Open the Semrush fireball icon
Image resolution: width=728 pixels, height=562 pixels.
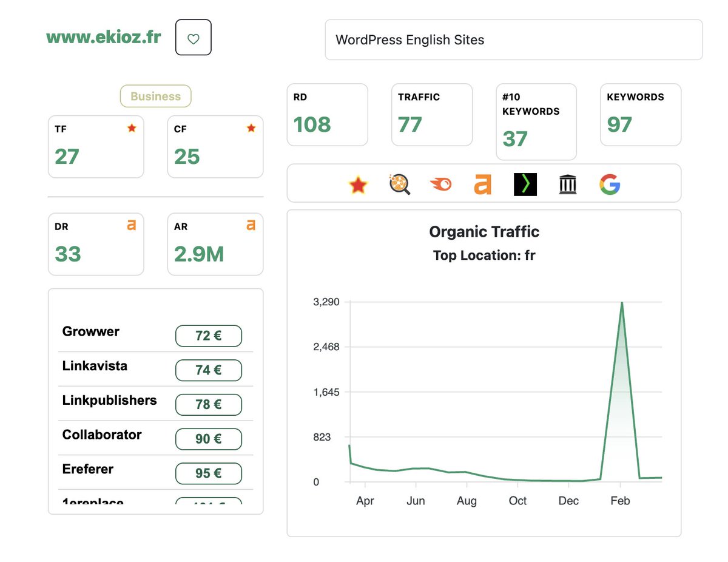(x=441, y=185)
